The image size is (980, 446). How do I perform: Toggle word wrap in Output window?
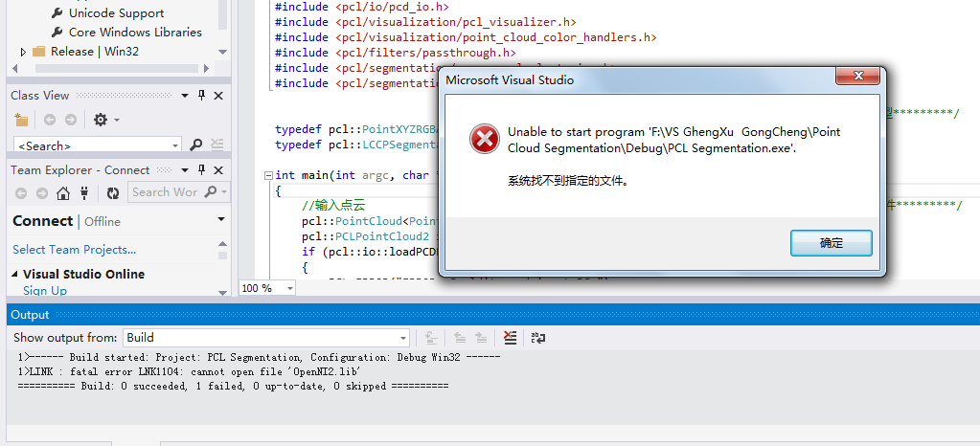coord(538,338)
